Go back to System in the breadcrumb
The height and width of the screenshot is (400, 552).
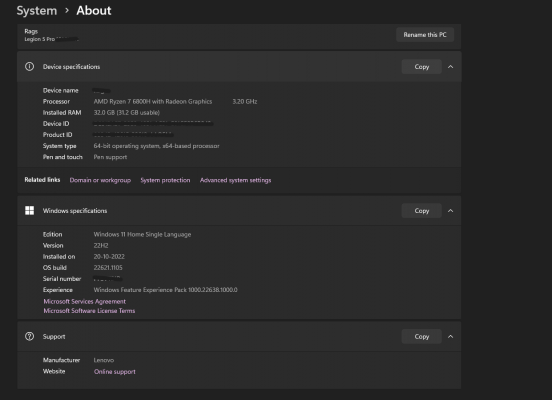(37, 11)
